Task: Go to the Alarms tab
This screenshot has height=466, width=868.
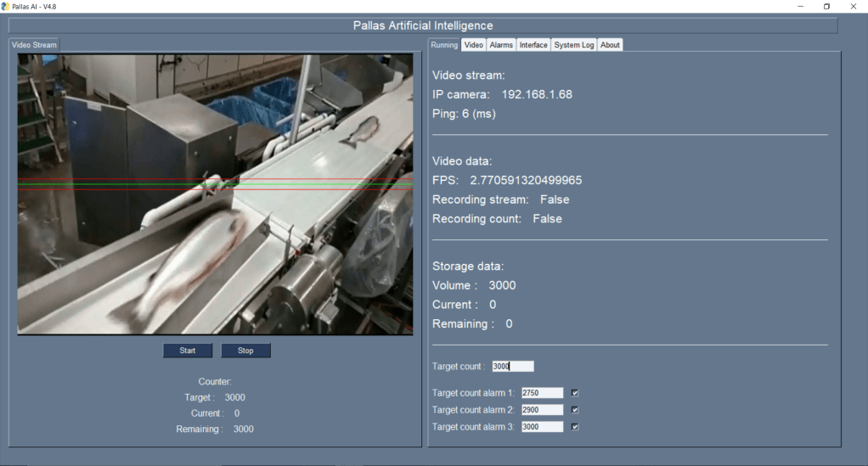Action: click(501, 45)
